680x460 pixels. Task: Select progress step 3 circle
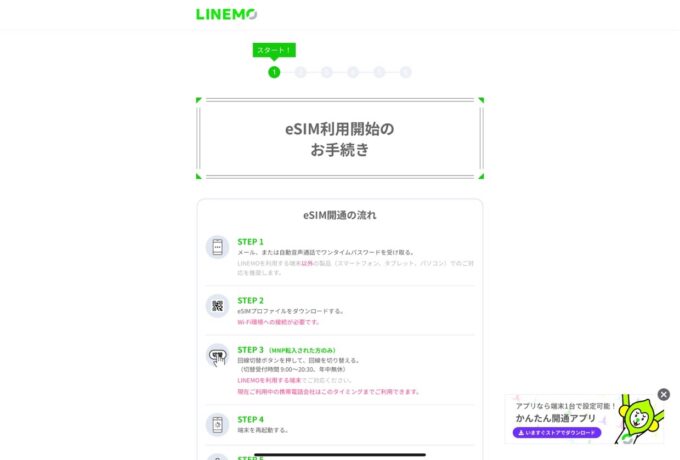[327, 72]
